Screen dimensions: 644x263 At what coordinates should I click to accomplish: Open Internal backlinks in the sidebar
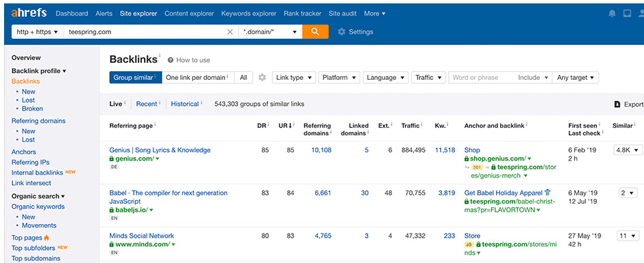(x=38, y=172)
